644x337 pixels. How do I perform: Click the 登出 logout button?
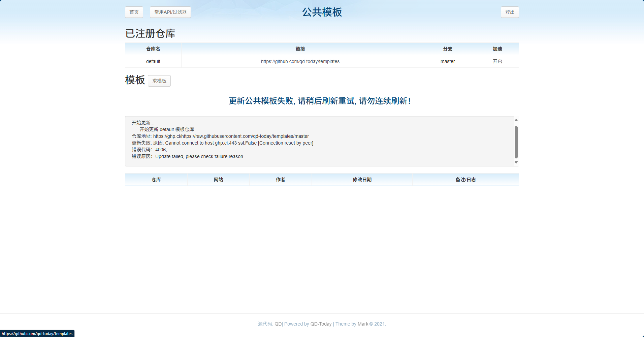pos(510,12)
